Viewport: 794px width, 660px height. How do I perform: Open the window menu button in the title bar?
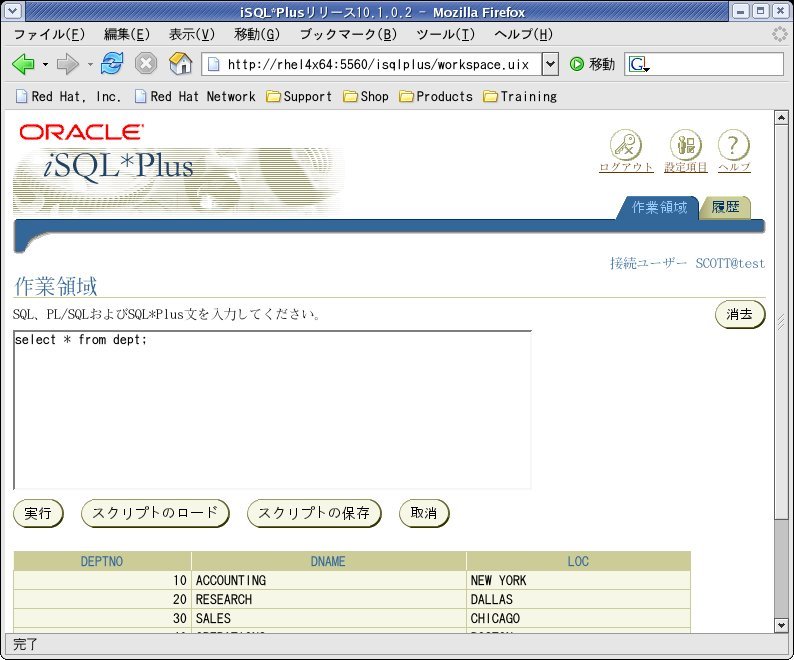coord(13,11)
